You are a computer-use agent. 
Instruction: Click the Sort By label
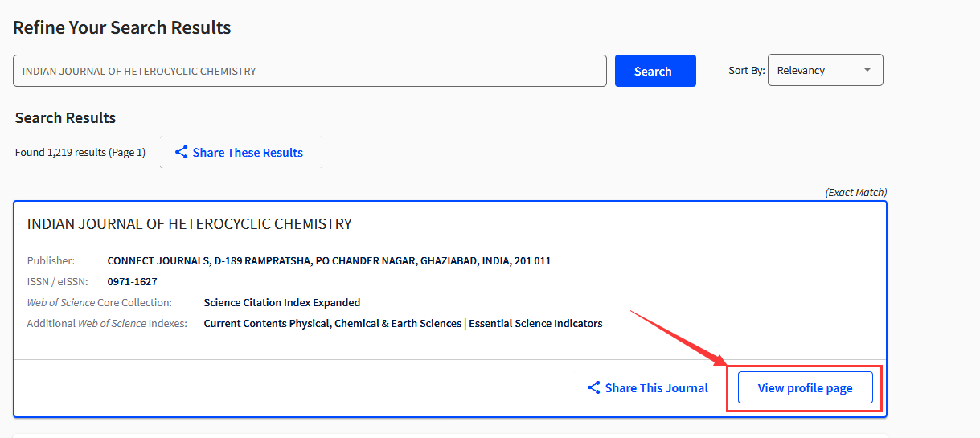pyautogui.click(x=747, y=71)
